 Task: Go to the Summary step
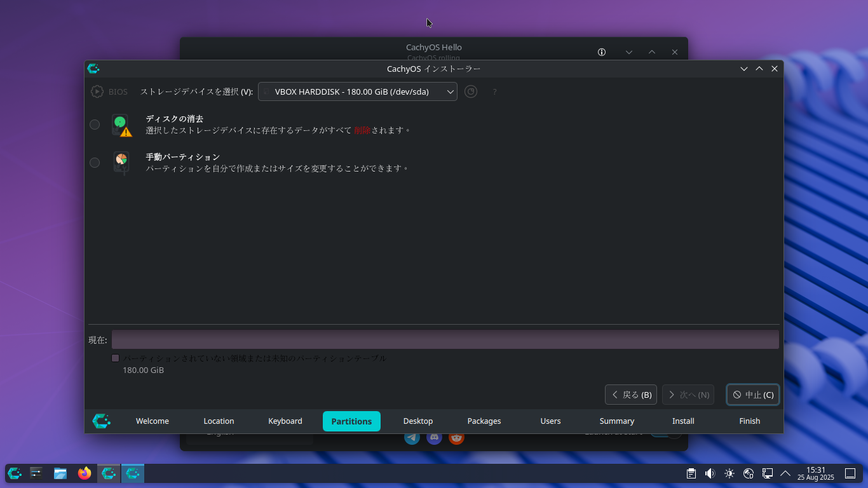pos(617,421)
